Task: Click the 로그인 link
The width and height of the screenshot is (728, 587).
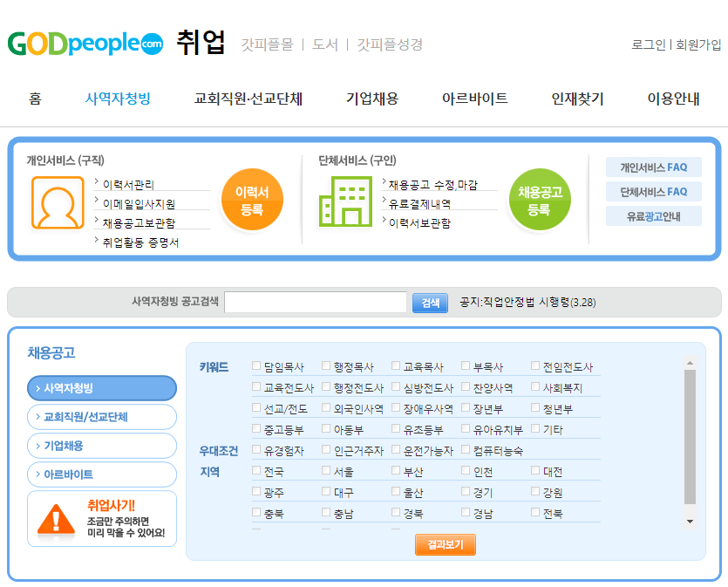Action: (x=648, y=44)
